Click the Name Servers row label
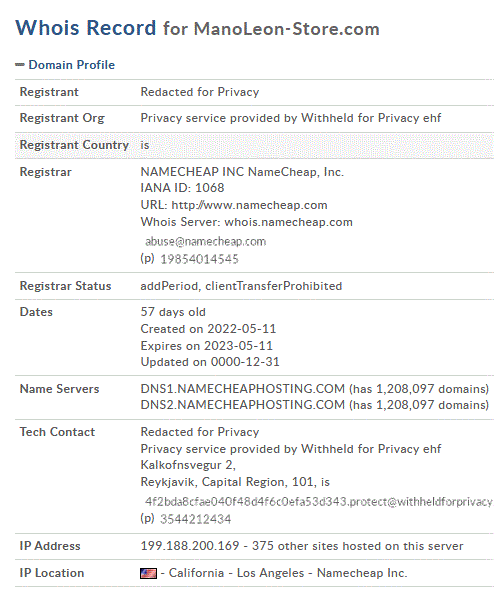This screenshot has width=494, height=593. [x=59, y=389]
